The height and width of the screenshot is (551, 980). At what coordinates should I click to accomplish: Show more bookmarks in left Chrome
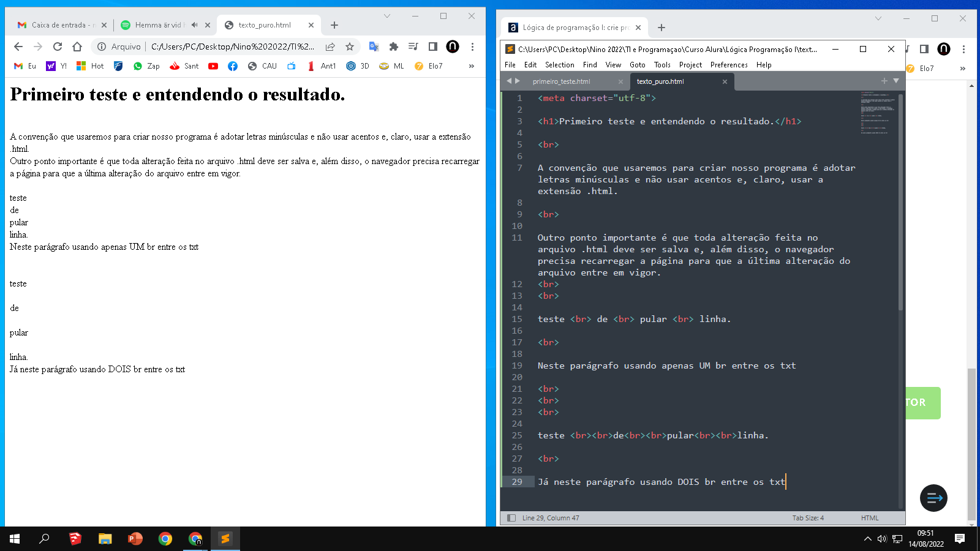[x=472, y=66]
